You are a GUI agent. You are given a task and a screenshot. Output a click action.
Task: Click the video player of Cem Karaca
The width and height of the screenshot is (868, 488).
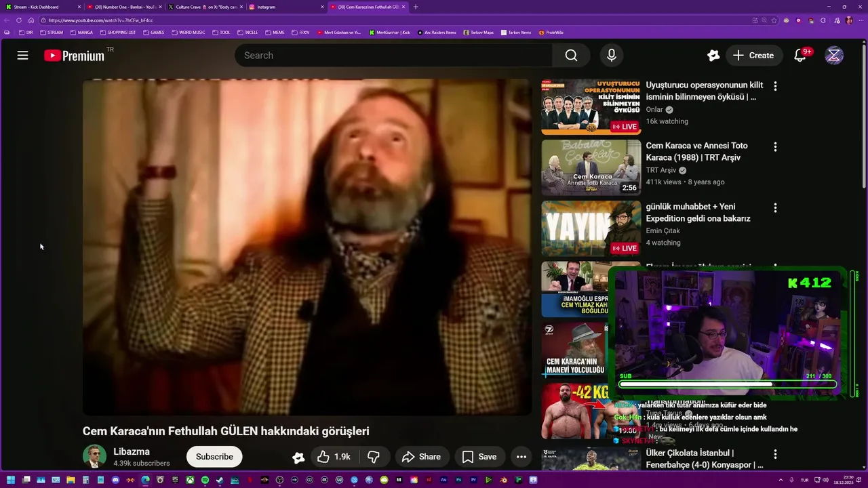tap(307, 247)
